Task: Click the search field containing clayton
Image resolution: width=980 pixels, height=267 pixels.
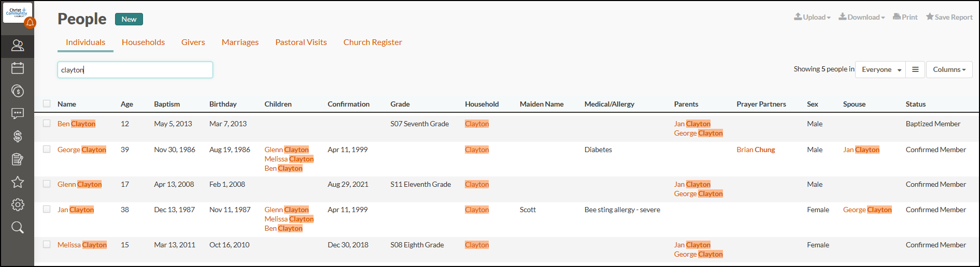Action: tap(135, 70)
